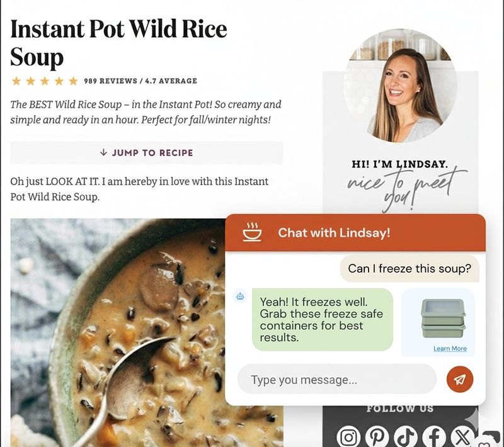Click the down arrow beside Jump to Recipe

point(103,152)
